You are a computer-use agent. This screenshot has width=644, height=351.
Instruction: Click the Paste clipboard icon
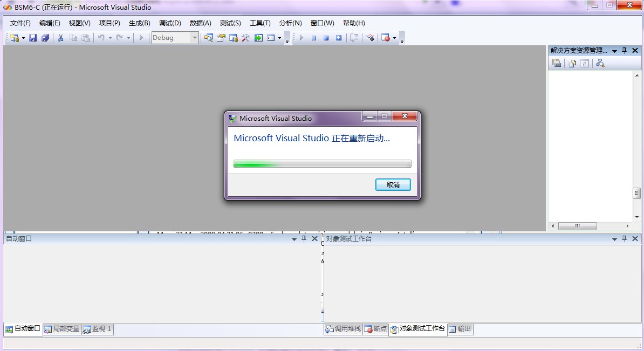tap(85, 38)
